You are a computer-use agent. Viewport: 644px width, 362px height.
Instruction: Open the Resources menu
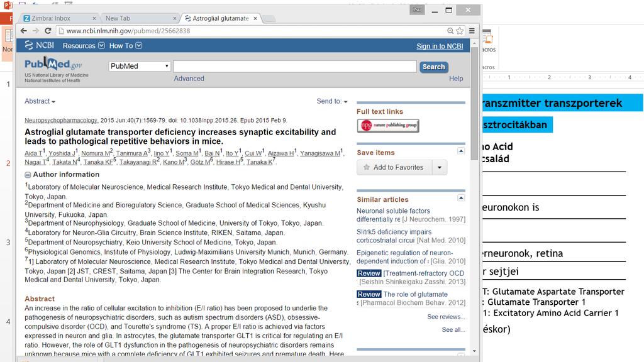[x=84, y=45]
